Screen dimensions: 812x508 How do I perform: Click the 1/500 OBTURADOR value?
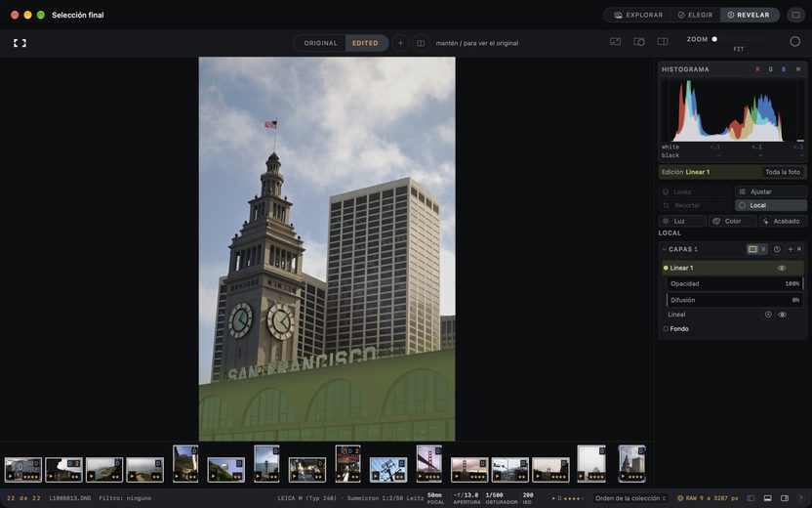coord(501,498)
